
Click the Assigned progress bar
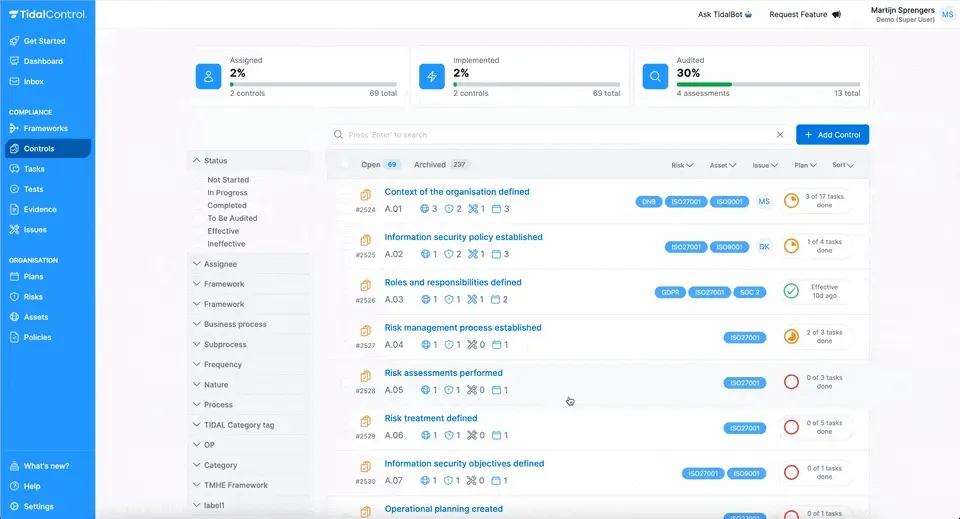313,84
